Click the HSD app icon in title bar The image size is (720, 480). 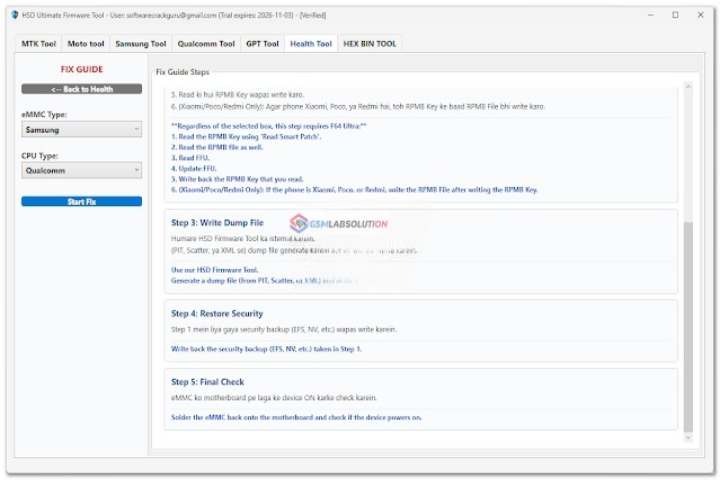point(15,15)
